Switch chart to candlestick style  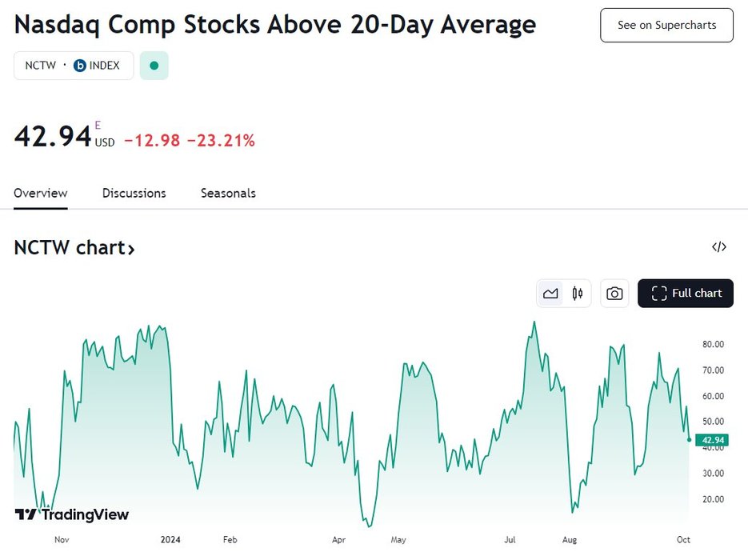tap(577, 294)
